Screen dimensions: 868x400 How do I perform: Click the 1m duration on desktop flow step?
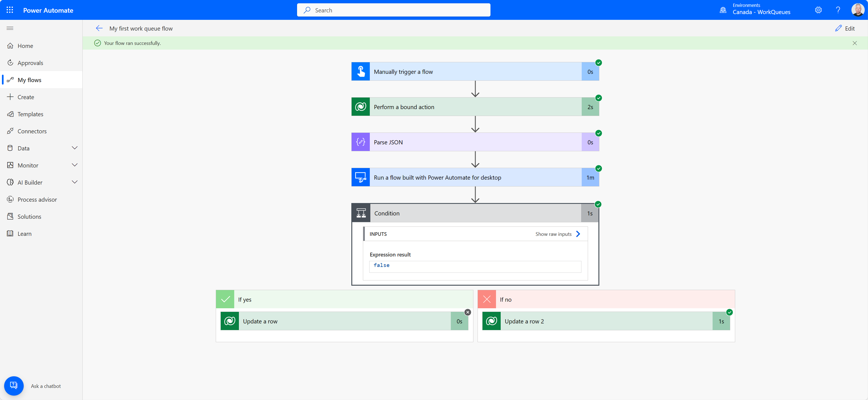click(x=590, y=177)
